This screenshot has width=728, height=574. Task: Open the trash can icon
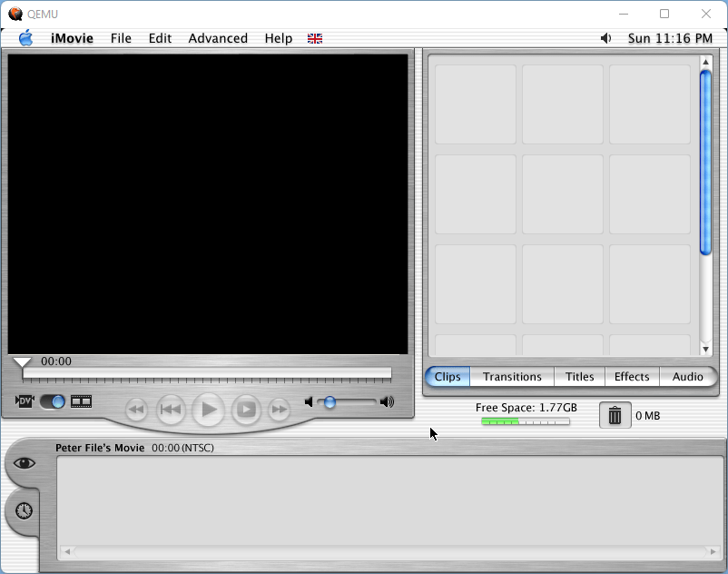coord(615,415)
